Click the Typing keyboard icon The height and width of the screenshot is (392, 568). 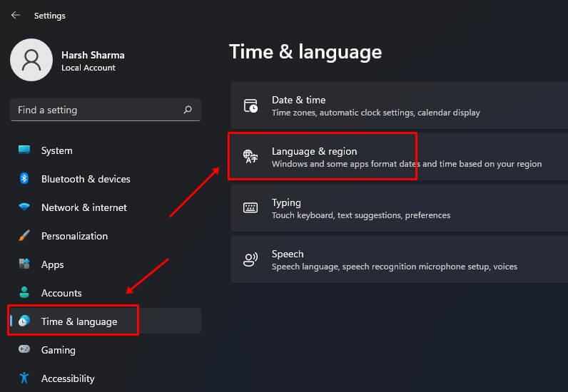click(x=250, y=208)
